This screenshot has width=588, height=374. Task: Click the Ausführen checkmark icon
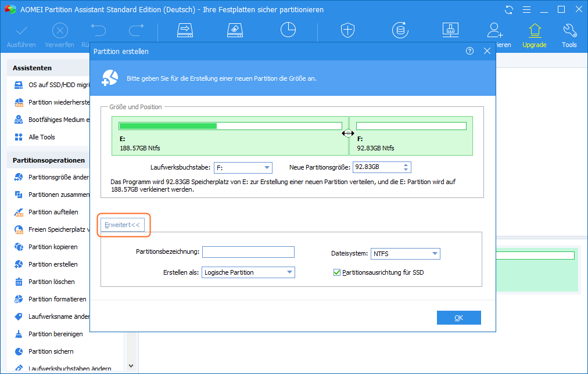tap(21, 31)
